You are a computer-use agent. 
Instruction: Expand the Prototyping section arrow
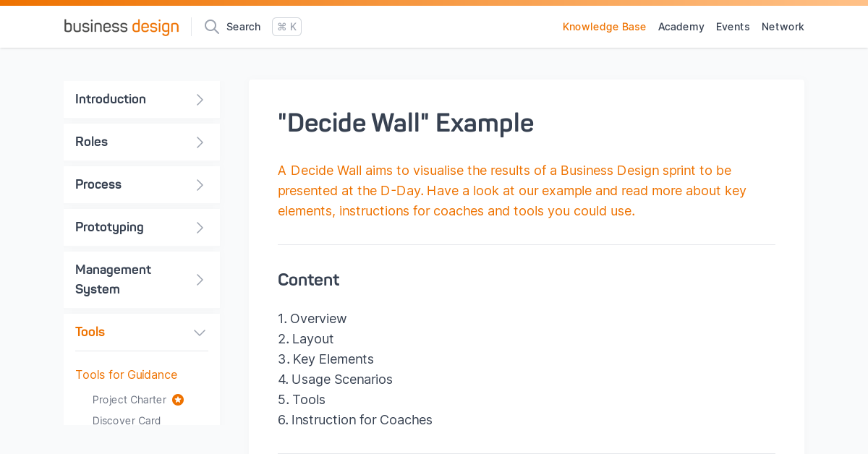[x=200, y=228]
